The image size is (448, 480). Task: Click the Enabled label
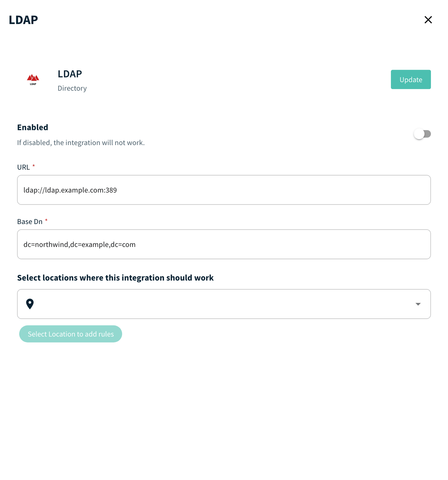coord(32,127)
